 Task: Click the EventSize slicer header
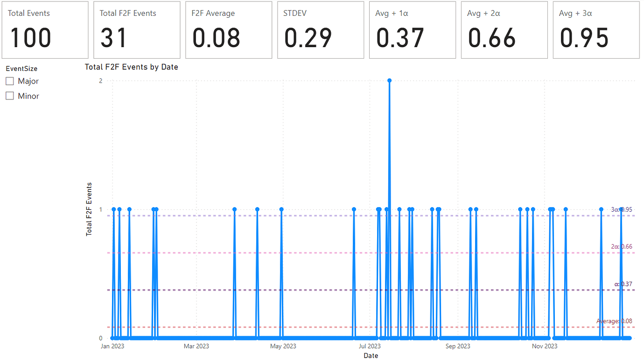click(x=21, y=68)
